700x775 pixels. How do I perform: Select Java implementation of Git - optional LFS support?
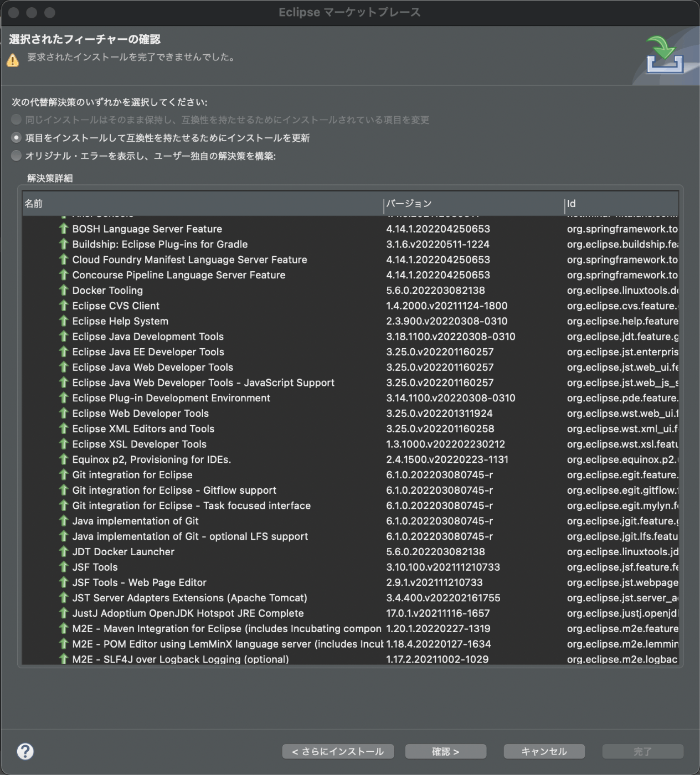coord(350,536)
